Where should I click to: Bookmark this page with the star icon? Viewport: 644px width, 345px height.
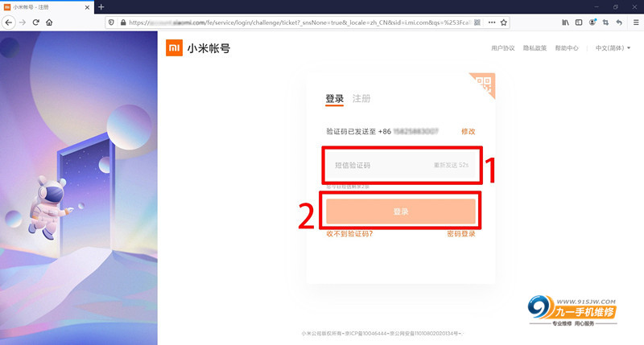[504, 23]
